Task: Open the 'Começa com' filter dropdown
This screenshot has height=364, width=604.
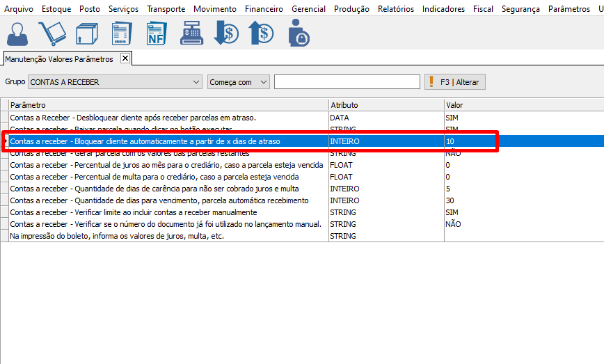Action: tap(263, 82)
